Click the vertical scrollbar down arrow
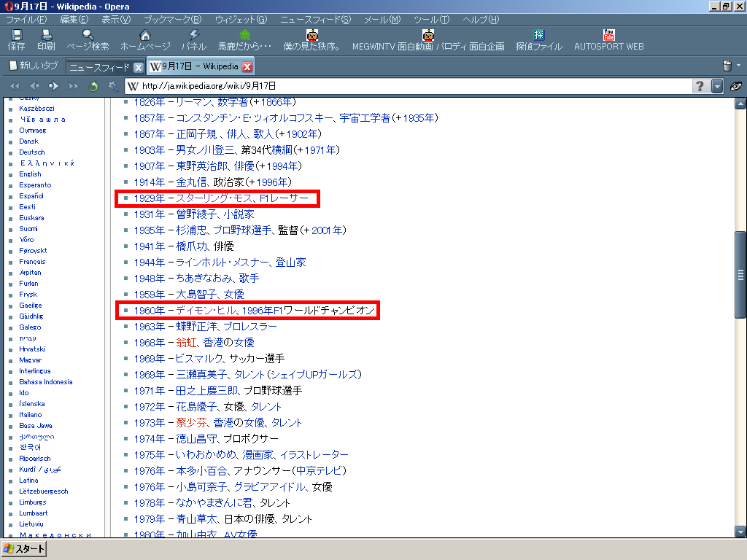 tap(740, 532)
